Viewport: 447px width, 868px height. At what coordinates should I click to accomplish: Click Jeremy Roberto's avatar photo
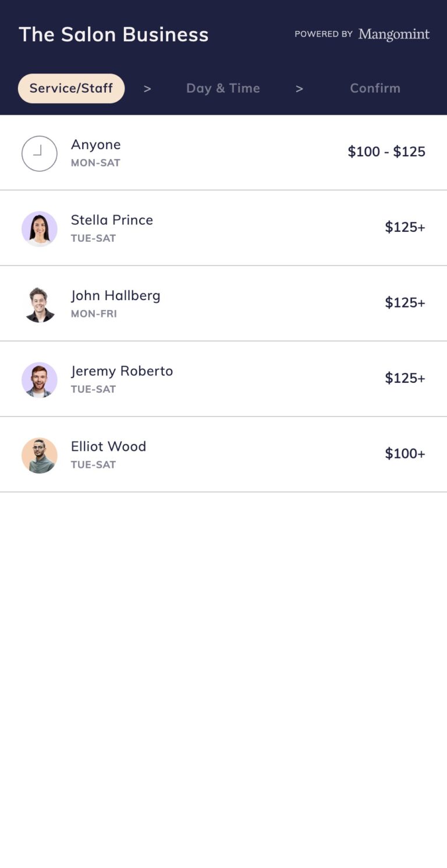pos(40,380)
